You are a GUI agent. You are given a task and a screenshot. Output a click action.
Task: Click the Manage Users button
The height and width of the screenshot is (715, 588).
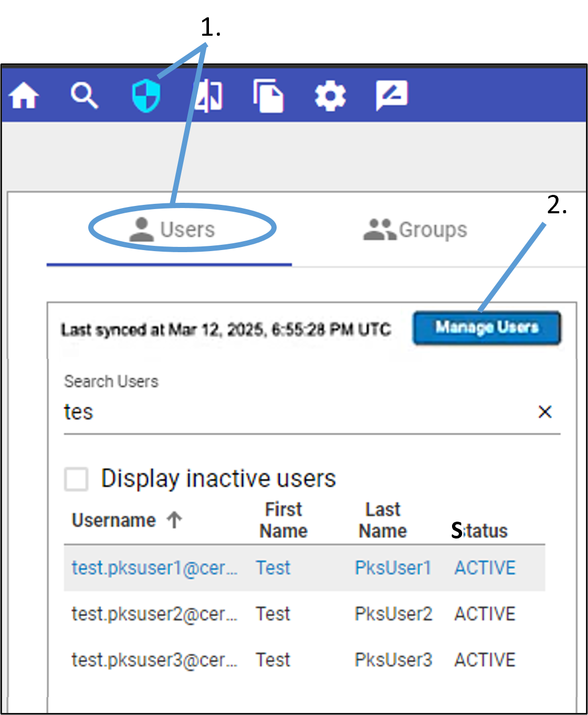click(x=486, y=327)
